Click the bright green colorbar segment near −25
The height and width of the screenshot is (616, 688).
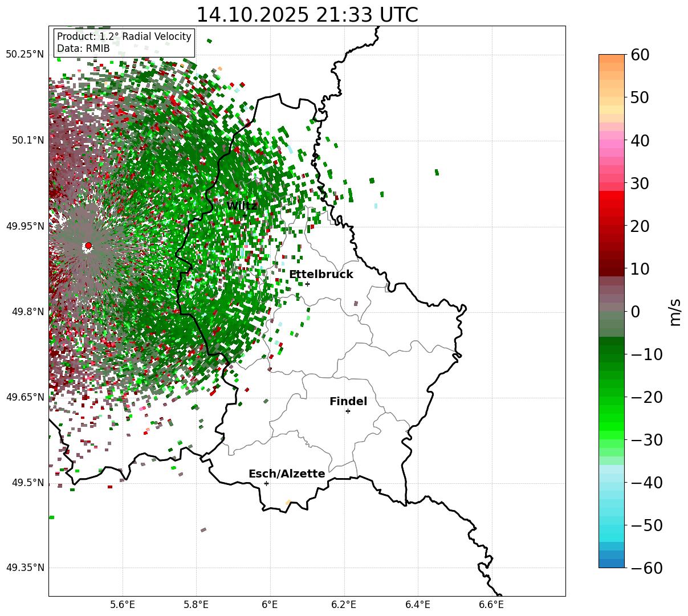(612, 418)
